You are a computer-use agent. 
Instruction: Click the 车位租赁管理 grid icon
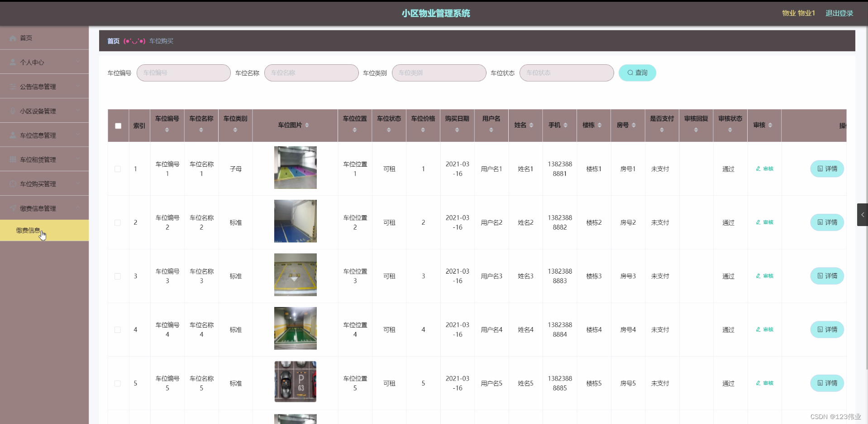[x=12, y=159]
